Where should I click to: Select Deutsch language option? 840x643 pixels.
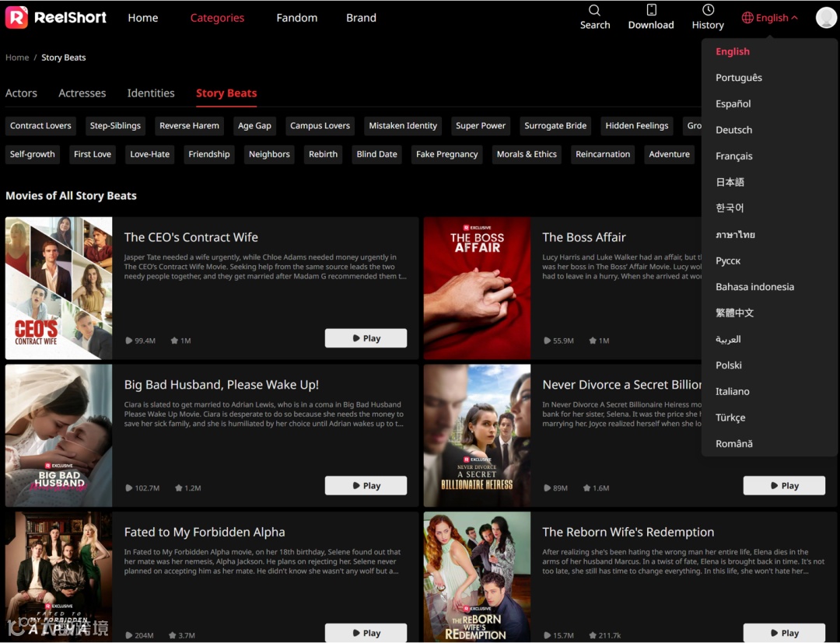coord(734,130)
